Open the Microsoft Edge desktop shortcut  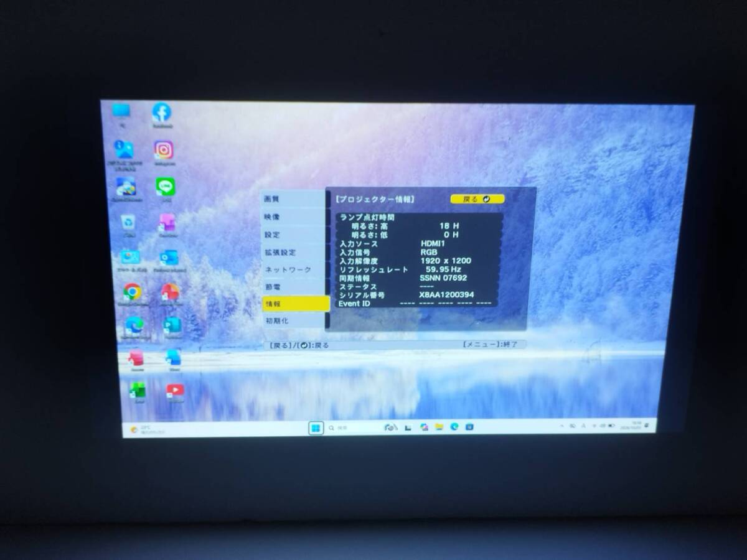pos(134,325)
